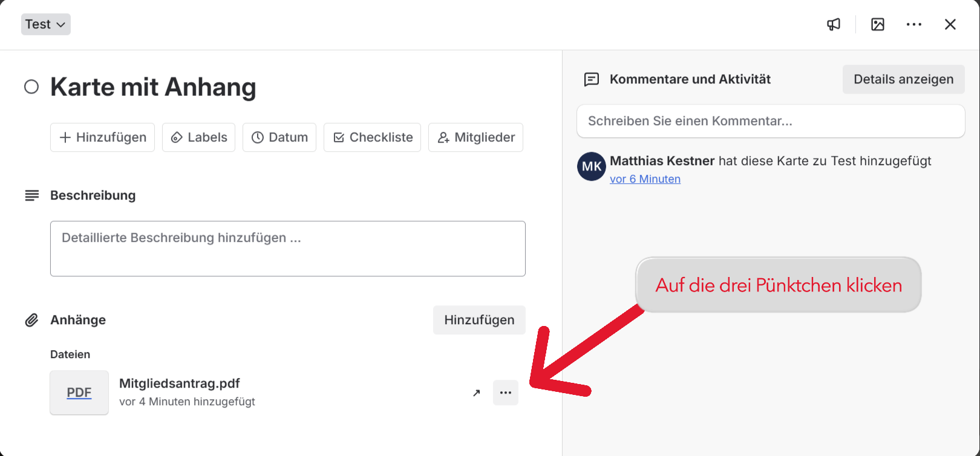Image resolution: width=980 pixels, height=456 pixels.
Task: Open the PDF attachment thumbnail
Action: coord(79,392)
